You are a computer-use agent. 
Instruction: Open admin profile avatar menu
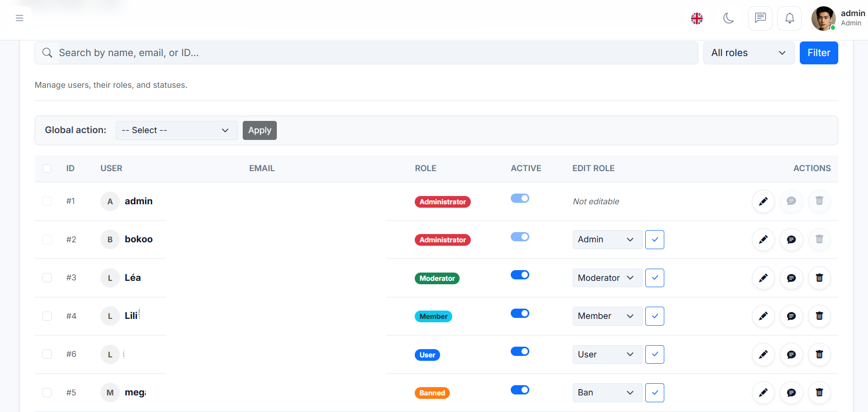coord(823,19)
